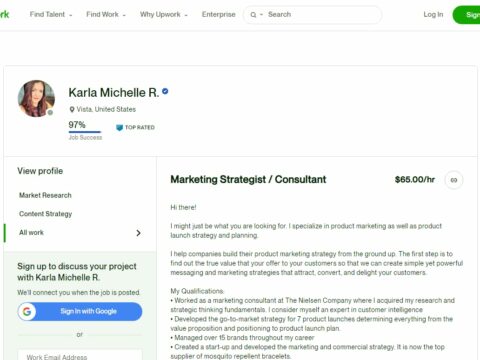The height and width of the screenshot is (360, 480).
Task: Copy profile link with the circular link icon
Action: coord(454,180)
